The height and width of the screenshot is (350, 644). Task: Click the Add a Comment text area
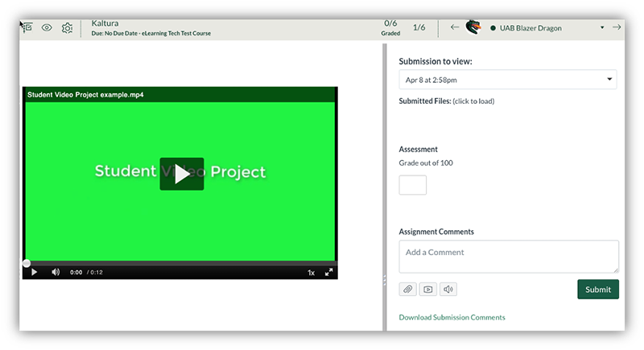point(508,257)
